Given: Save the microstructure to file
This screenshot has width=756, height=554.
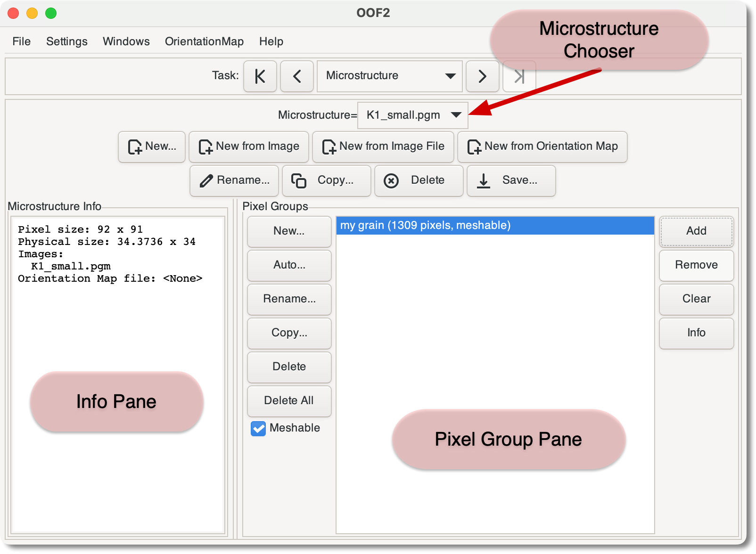Looking at the screenshot, I should tap(511, 180).
